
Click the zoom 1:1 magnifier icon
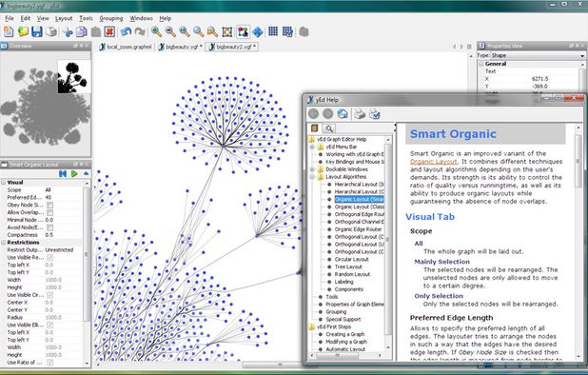click(185, 31)
